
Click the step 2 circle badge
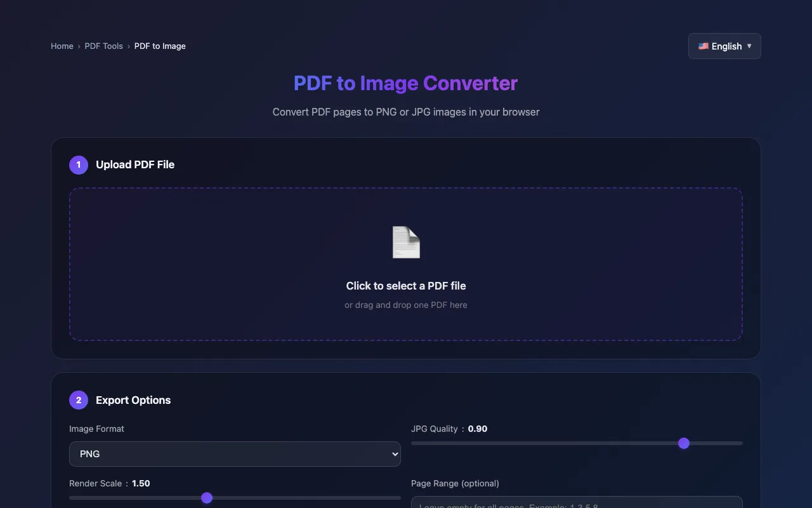(x=79, y=400)
